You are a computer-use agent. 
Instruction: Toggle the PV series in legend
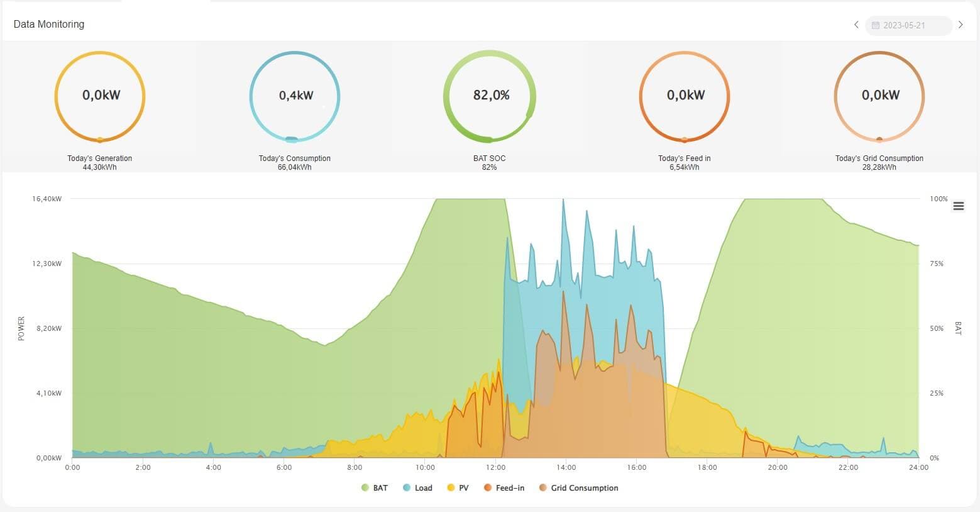tap(458, 488)
